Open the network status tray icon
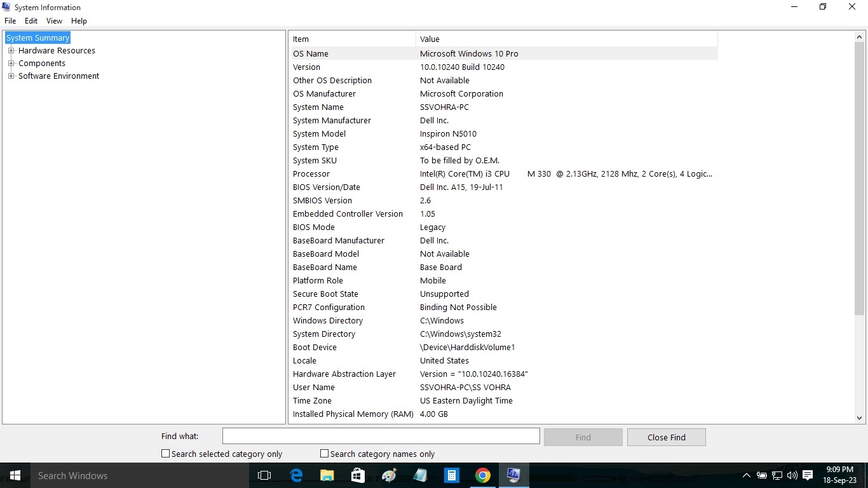The image size is (868, 488). pos(777,475)
